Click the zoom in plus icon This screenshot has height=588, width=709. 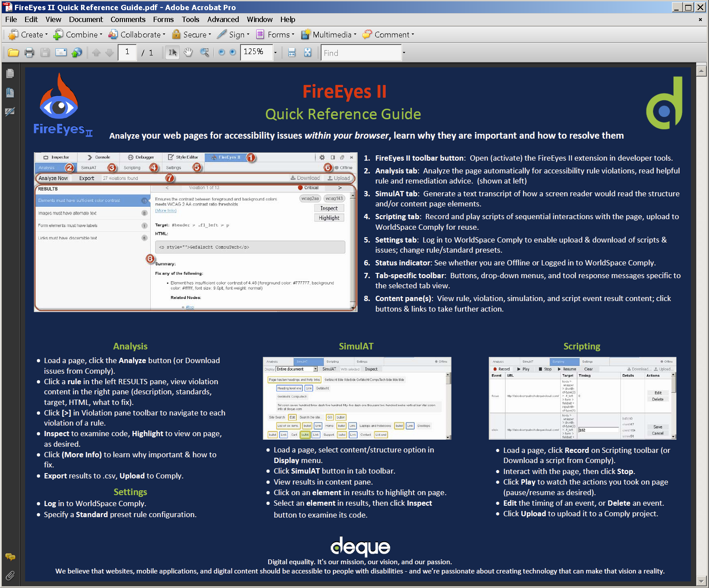pyautogui.click(x=233, y=52)
